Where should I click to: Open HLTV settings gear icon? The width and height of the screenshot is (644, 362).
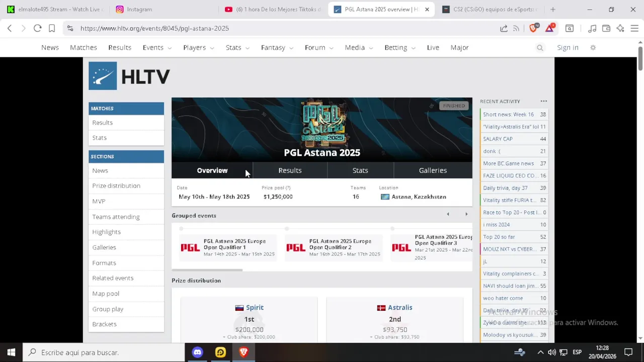pos(593,47)
